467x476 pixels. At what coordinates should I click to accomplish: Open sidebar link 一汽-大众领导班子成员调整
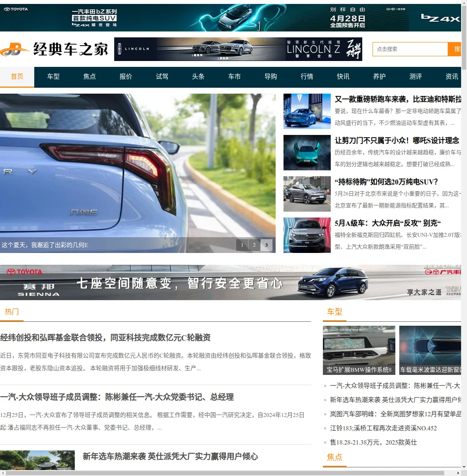(x=395, y=386)
